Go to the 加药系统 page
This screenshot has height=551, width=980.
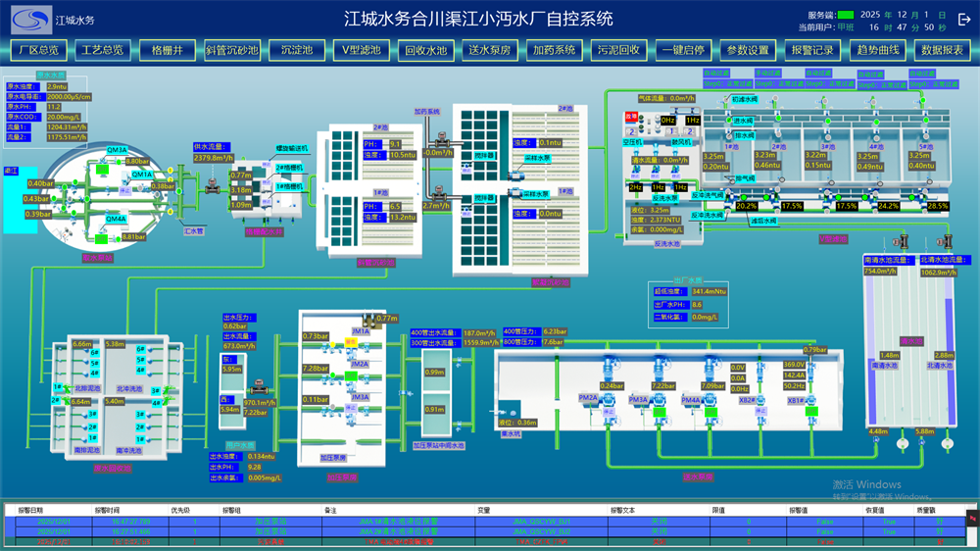555,50
